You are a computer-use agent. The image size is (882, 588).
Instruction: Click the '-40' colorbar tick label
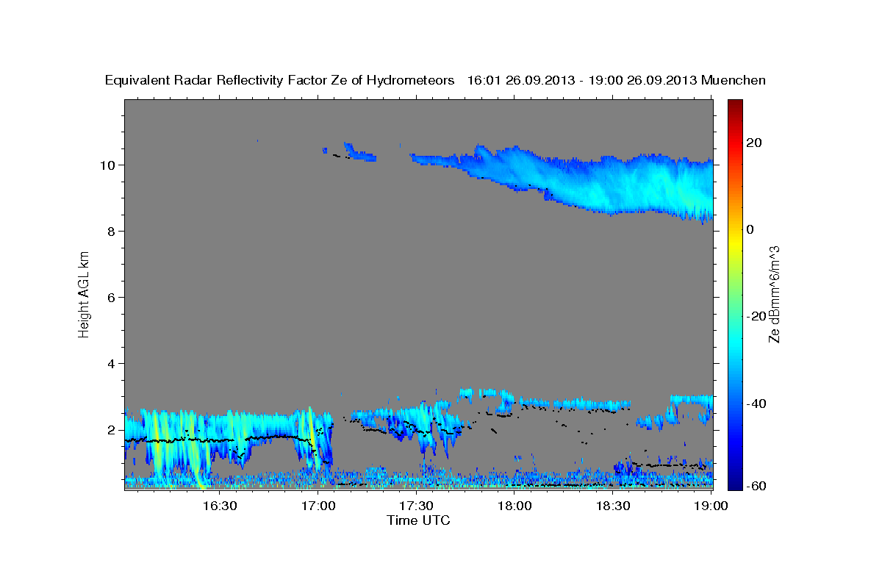(757, 403)
